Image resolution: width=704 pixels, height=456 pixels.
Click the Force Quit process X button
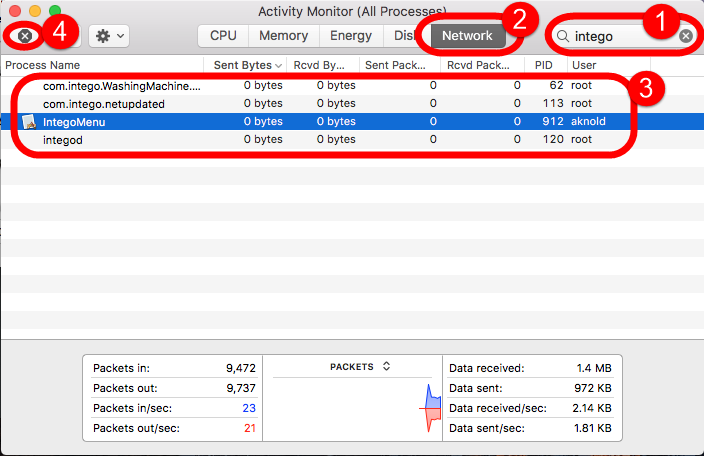(26, 35)
